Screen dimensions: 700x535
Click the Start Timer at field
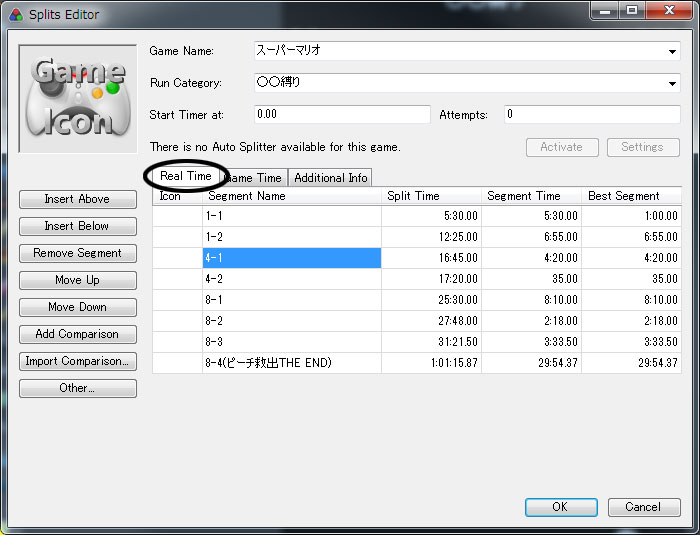pos(342,115)
